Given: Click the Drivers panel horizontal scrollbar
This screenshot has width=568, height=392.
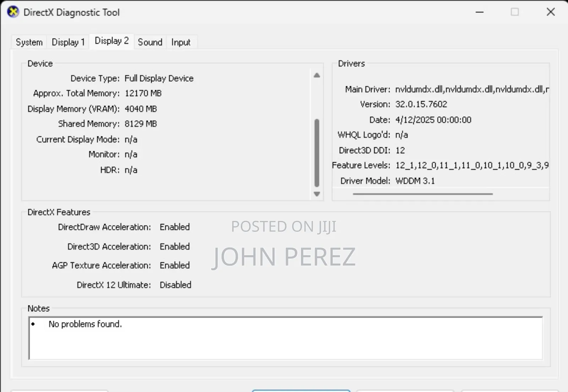Looking at the screenshot, I should [422, 194].
